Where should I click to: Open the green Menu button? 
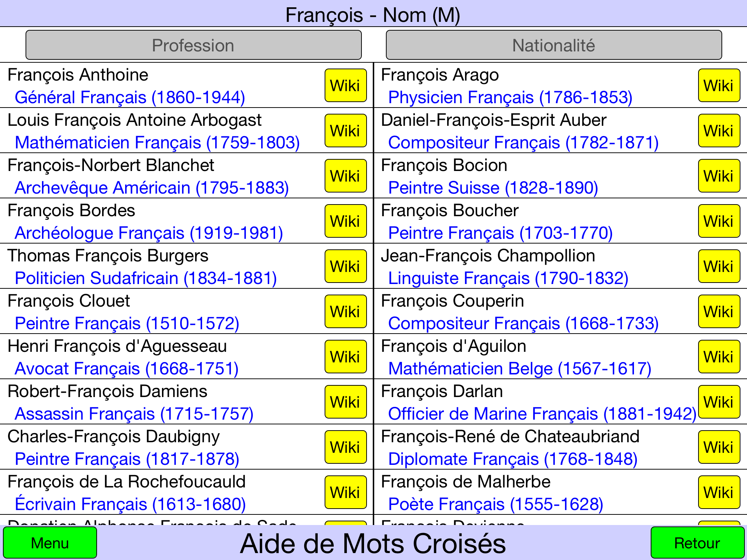pyautogui.click(x=50, y=542)
